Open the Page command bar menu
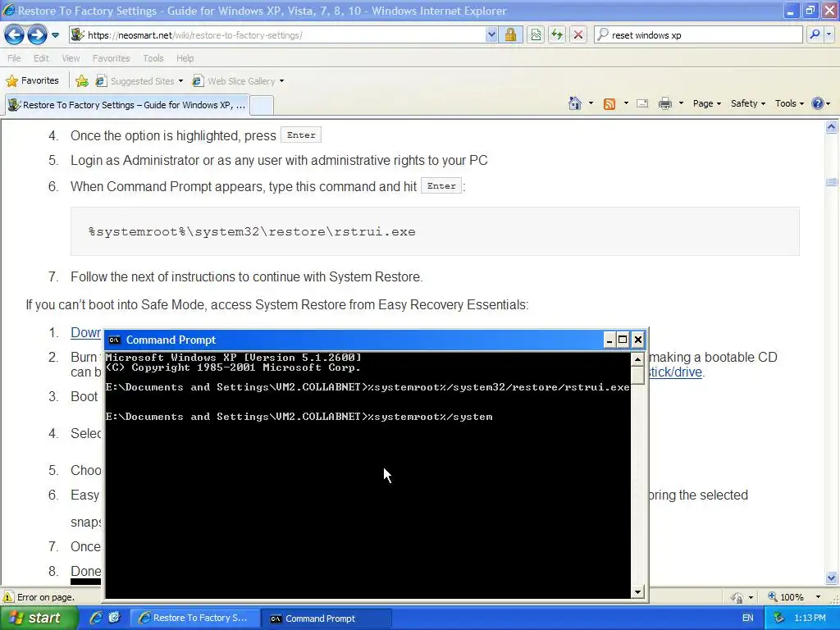Viewport: 840px width, 630px height. point(707,103)
